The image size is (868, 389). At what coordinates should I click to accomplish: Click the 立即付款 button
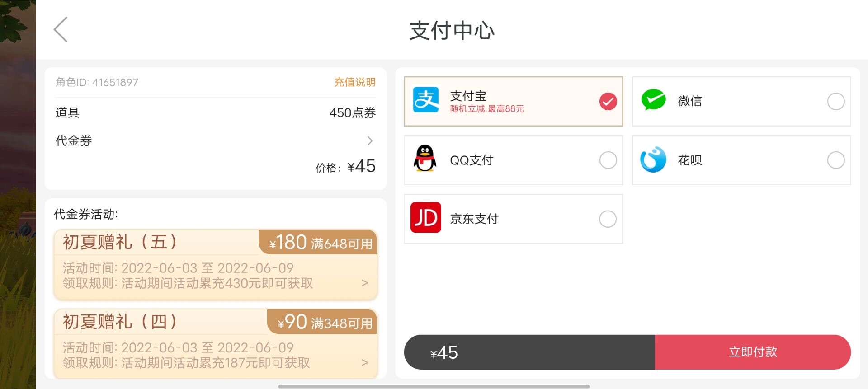click(x=753, y=352)
